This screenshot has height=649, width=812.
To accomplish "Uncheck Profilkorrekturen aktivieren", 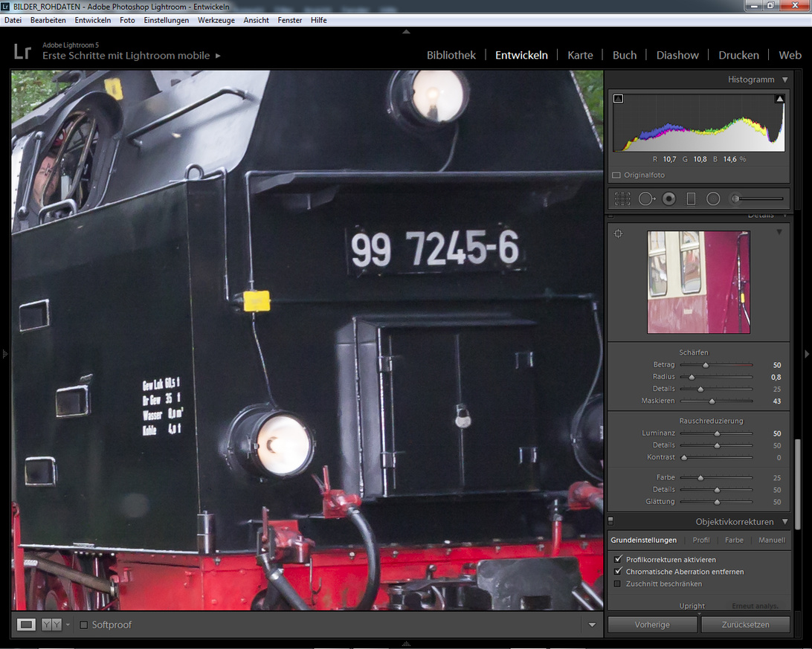I will [x=618, y=559].
